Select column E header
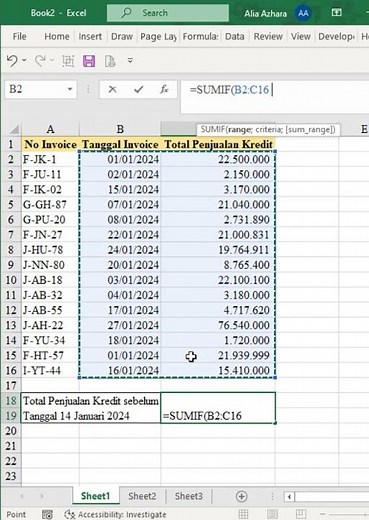 coord(363,129)
